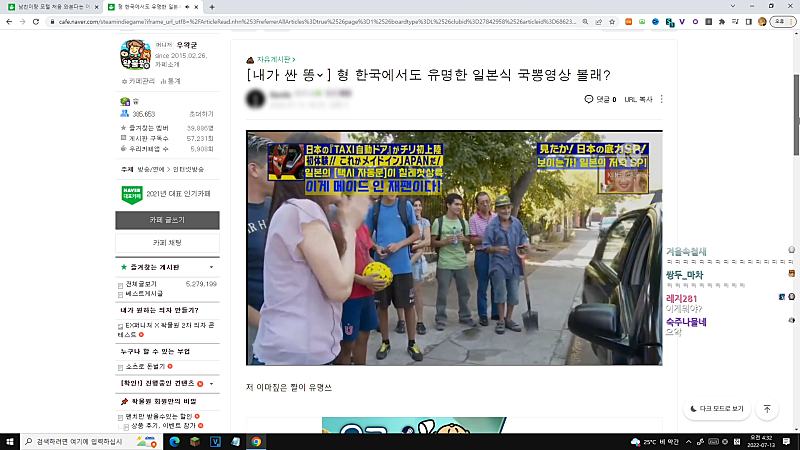Open the green extension icon

[642, 22]
